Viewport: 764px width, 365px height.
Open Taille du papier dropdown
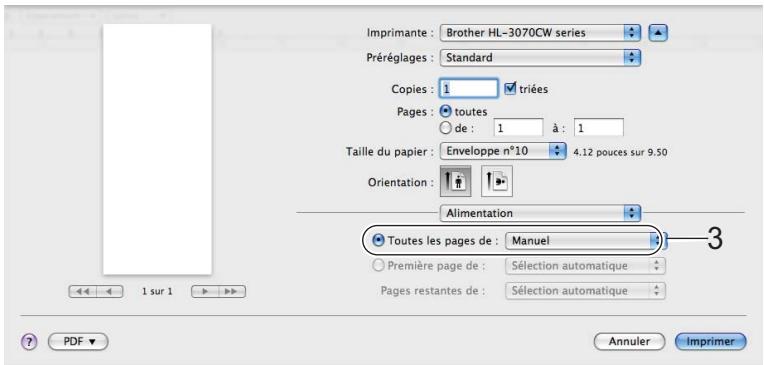point(503,151)
